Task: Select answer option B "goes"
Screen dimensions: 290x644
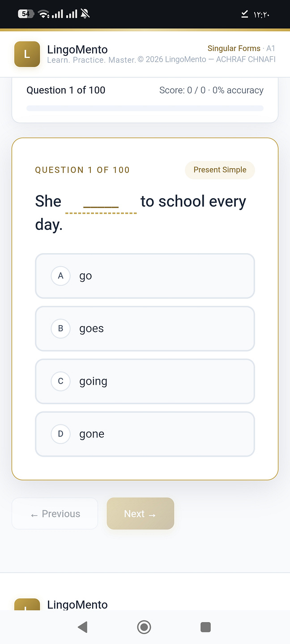Action: click(145, 329)
